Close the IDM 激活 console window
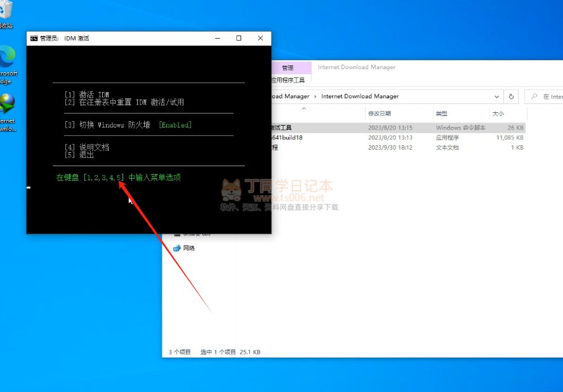The height and width of the screenshot is (392, 563). coord(260,39)
